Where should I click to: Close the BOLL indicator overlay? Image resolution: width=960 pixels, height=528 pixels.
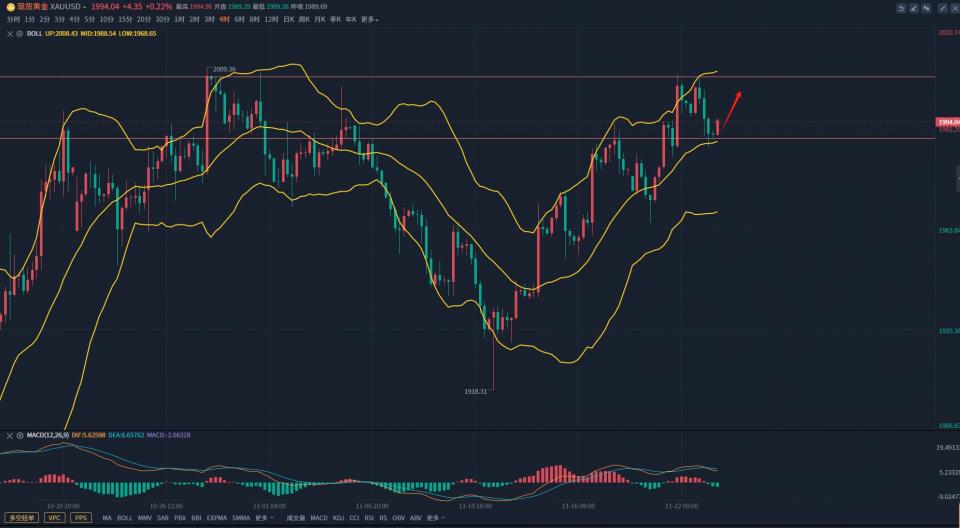pyautogui.click(x=8, y=33)
